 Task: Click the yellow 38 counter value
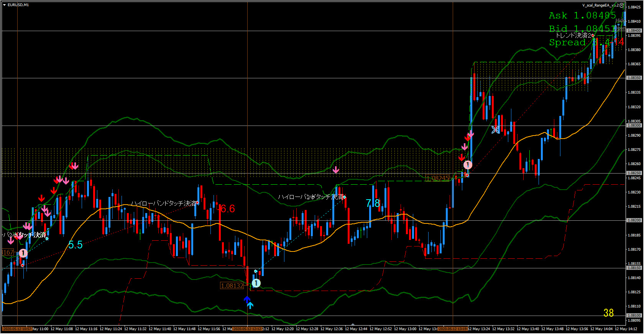pos(609,313)
